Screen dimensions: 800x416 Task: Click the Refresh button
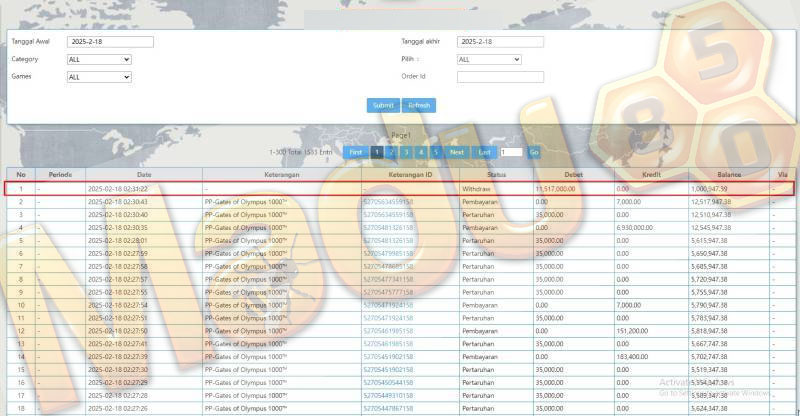419,105
